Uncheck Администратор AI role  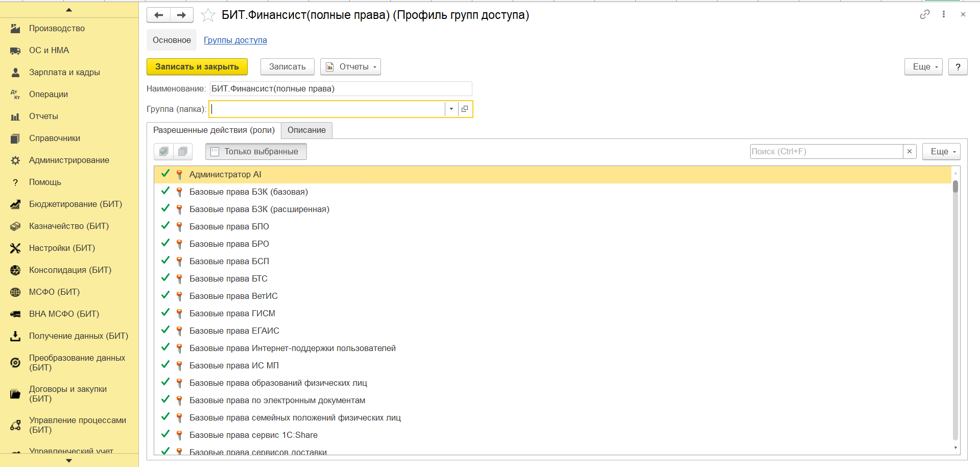click(x=165, y=174)
